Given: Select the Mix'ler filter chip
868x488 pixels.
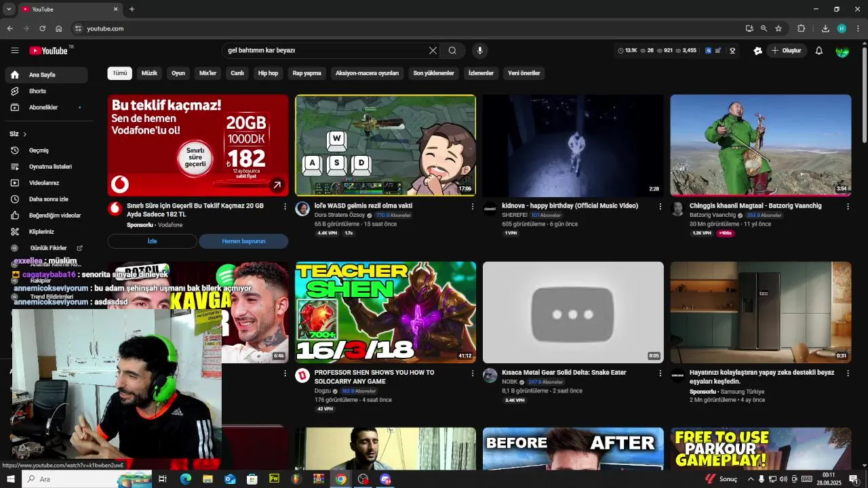Looking at the screenshot, I should coord(208,73).
